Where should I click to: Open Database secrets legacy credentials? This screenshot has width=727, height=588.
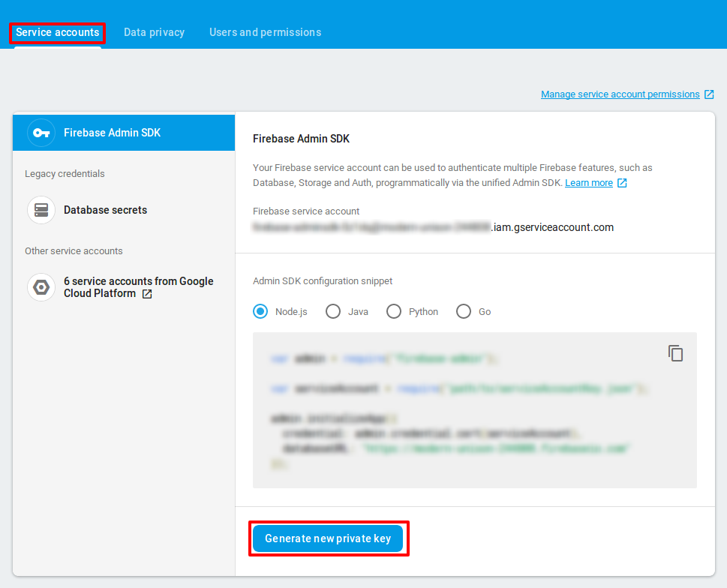105,210
